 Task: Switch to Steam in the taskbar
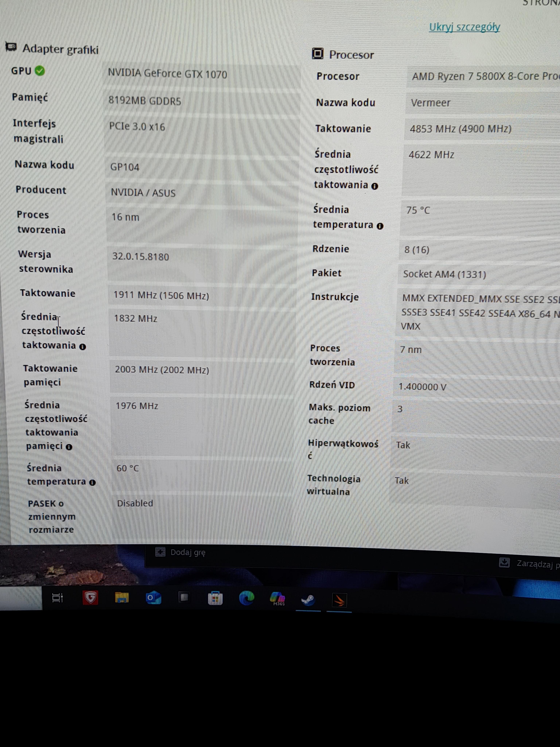pyautogui.click(x=308, y=600)
